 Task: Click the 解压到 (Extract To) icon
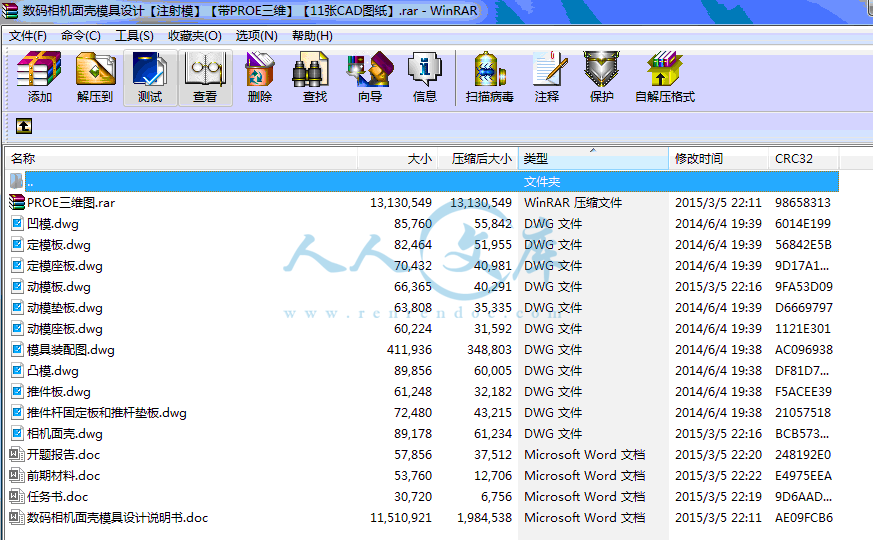tap(95, 69)
